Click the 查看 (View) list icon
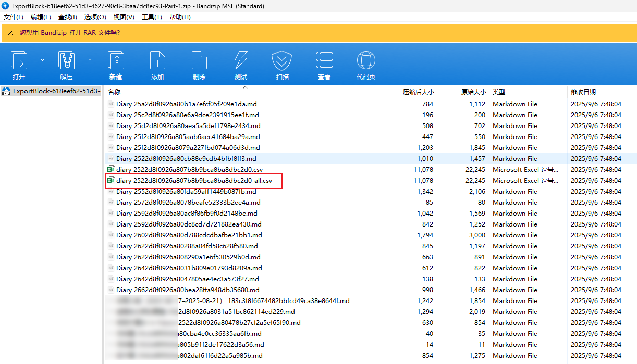Viewport: 637px width, 364px height. tap(324, 61)
